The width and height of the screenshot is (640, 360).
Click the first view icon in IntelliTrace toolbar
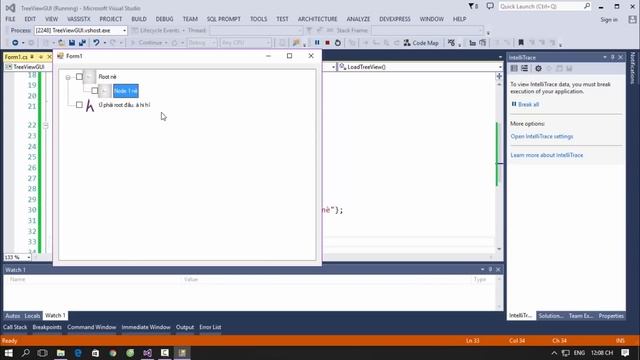(x=514, y=69)
